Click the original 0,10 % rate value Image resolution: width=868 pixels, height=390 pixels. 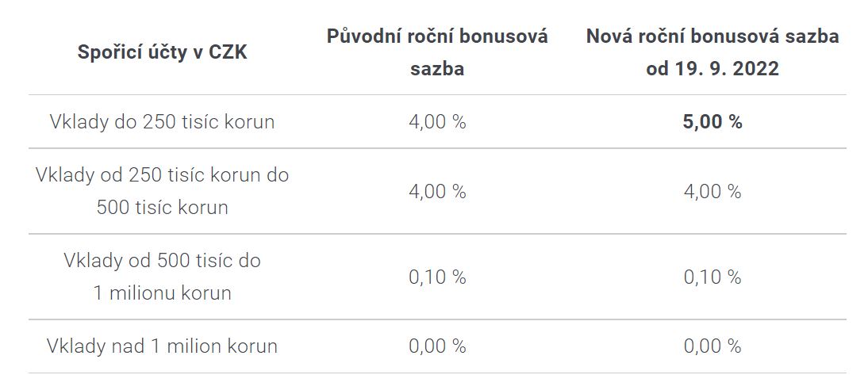(x=437, y=277)
